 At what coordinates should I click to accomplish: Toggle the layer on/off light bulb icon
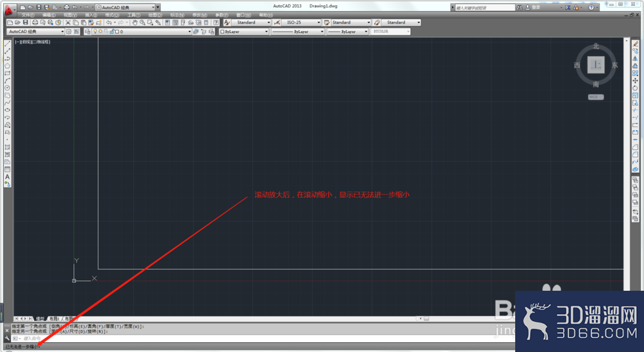(x=95, y=31)
